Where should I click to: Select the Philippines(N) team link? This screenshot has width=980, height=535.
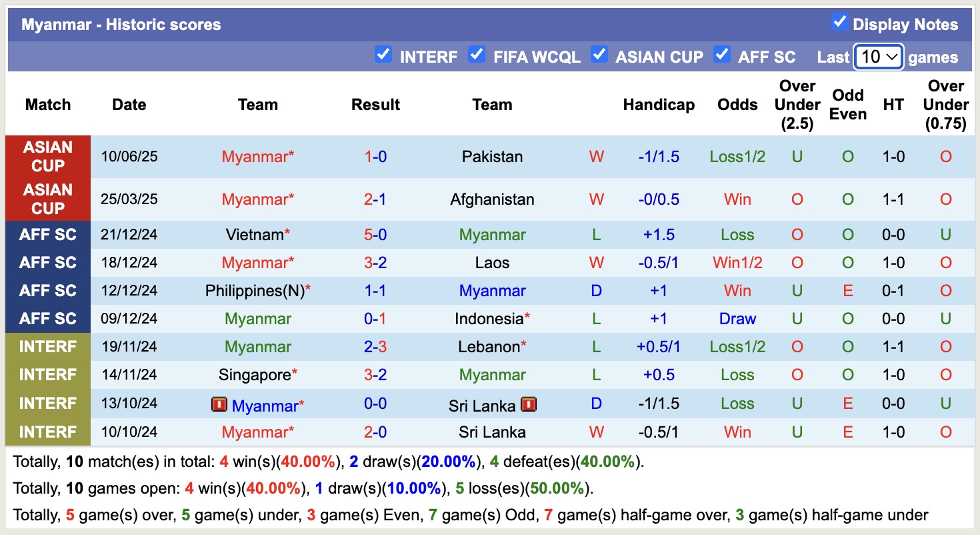point(255,291)
